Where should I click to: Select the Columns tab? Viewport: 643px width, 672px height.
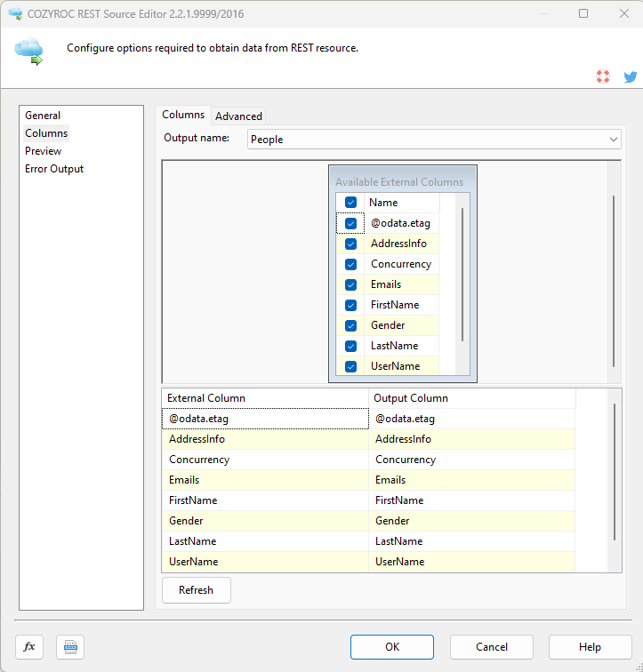click(x=183, y=115)
